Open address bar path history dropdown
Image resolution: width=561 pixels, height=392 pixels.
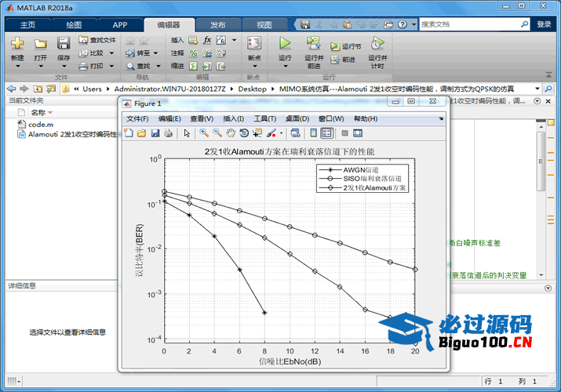(x=537, y=89)
